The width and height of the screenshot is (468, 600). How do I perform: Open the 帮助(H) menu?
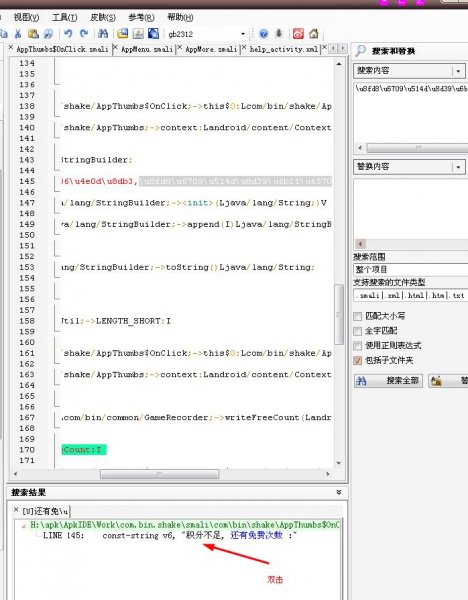coord(180,17)
